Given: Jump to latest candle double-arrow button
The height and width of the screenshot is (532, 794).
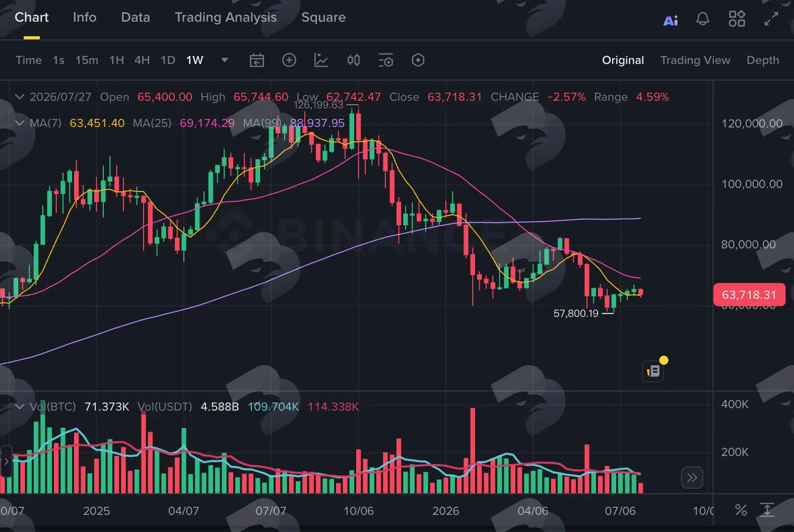Looking at the screenshot, I should coord(692,478).
